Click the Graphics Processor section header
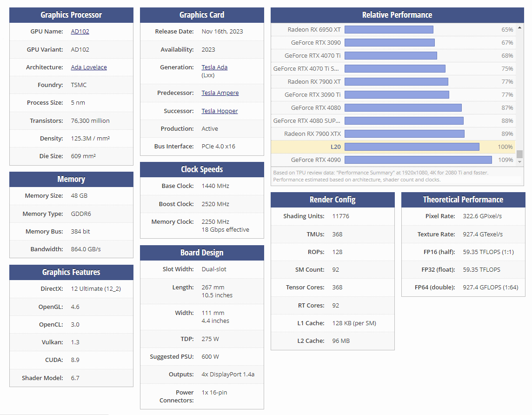Screen dimensions: 532x415 pos(71,15)
